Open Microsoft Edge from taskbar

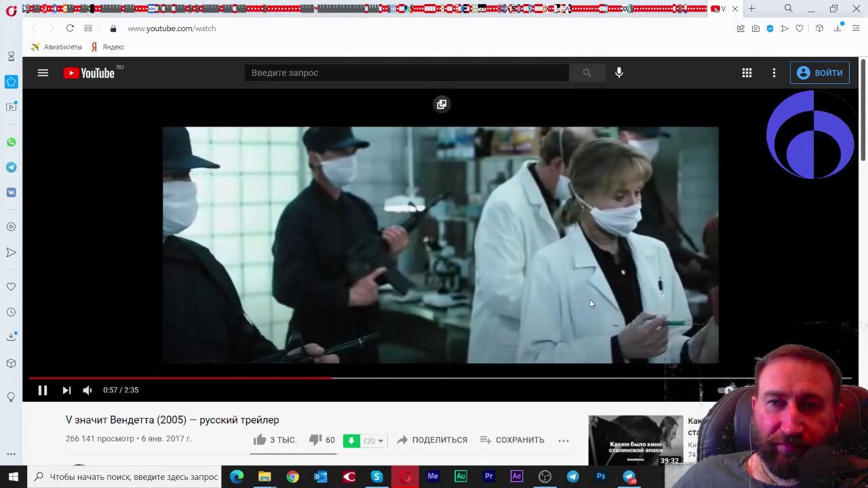tap(236, 476)
